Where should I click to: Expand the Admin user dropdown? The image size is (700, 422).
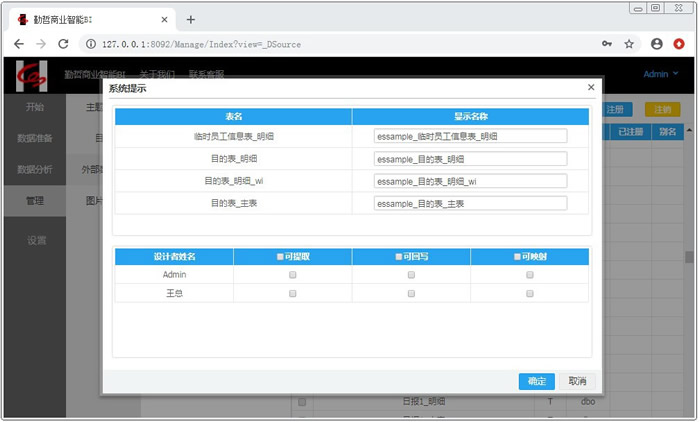click(660, 74)
